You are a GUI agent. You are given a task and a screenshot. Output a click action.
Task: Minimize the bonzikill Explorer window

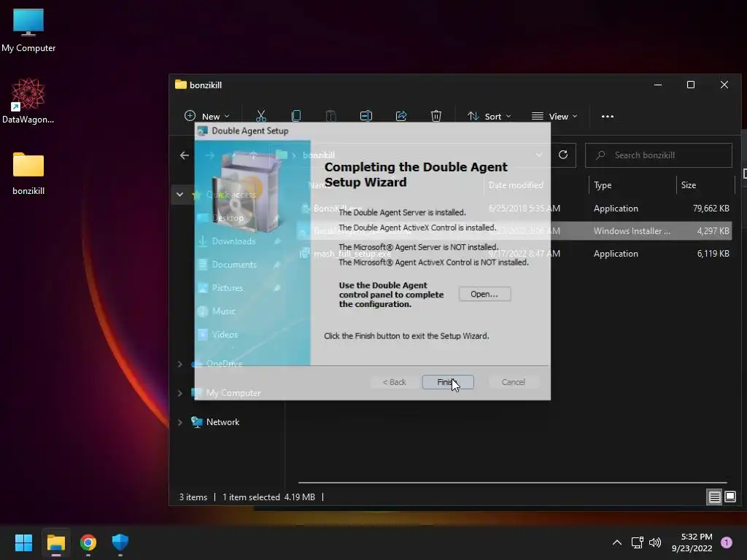pos(658,85)
